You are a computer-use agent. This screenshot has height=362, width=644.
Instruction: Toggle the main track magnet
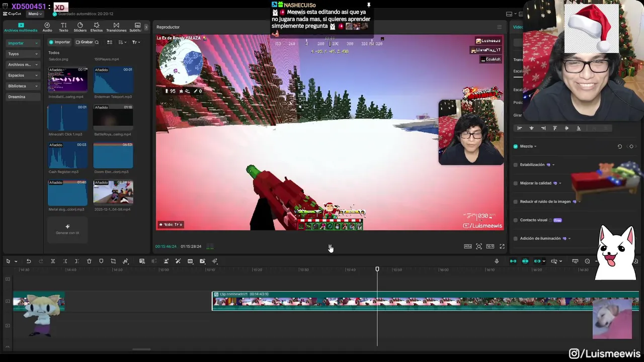[513, 261]
